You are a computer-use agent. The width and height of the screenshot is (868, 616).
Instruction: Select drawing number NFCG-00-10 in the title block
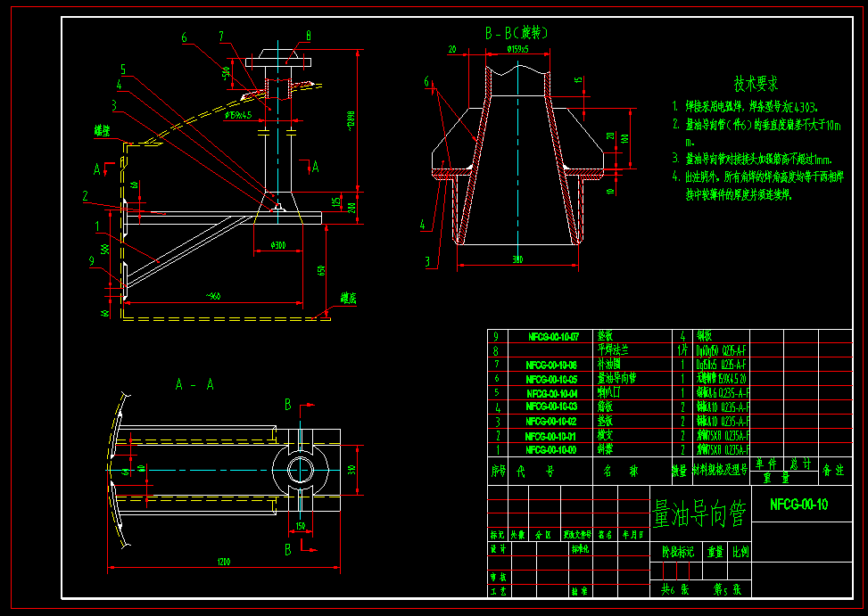(x=798, y=504)
